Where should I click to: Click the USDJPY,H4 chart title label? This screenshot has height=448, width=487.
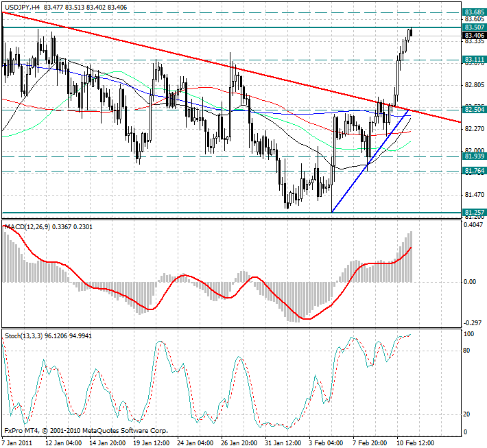click(21, 6)
